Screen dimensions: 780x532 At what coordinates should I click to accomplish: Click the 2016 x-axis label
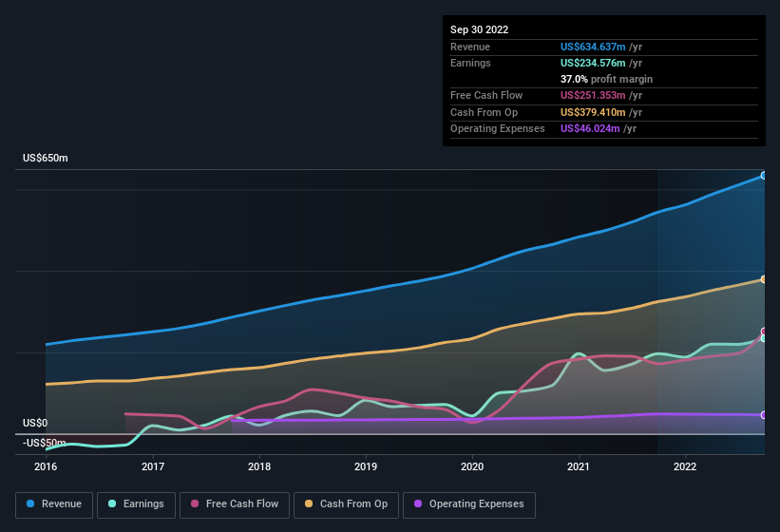click(x=46, y=466)
